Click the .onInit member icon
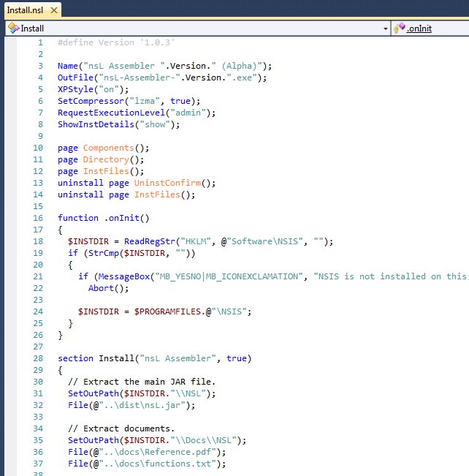 pos(399,28)
